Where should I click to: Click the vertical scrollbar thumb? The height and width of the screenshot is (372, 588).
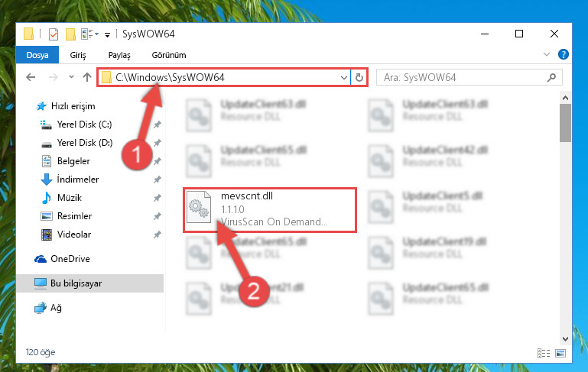[565, 123]
